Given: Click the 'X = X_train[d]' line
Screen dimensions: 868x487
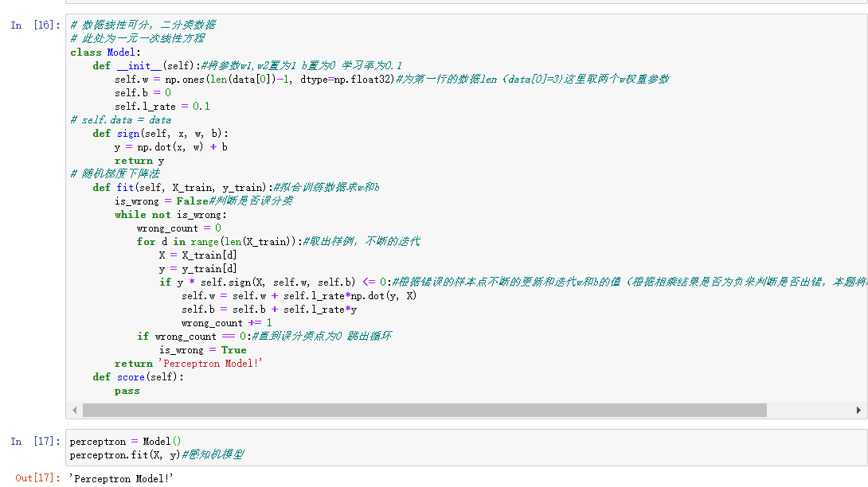Looking at the screenshot, I should 197,255.
